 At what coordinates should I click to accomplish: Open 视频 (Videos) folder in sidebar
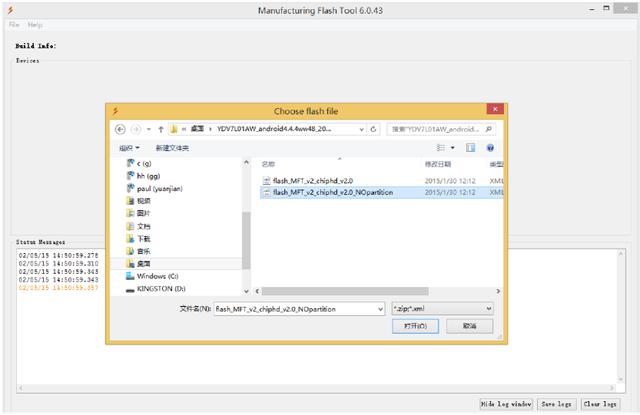[x=139, y=201]
